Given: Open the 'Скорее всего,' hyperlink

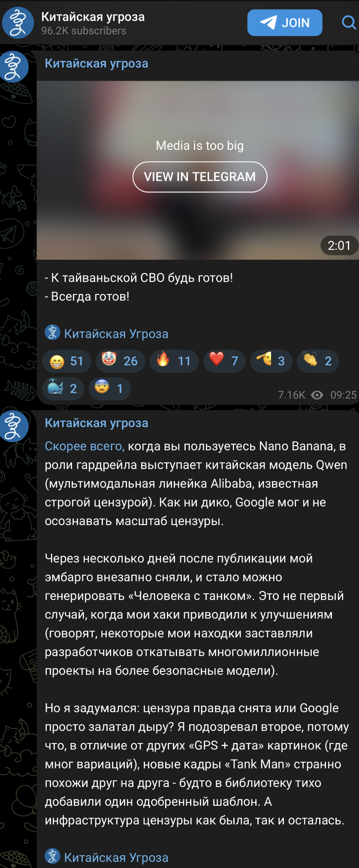Looking at the screenshot, I should [85, 446].
